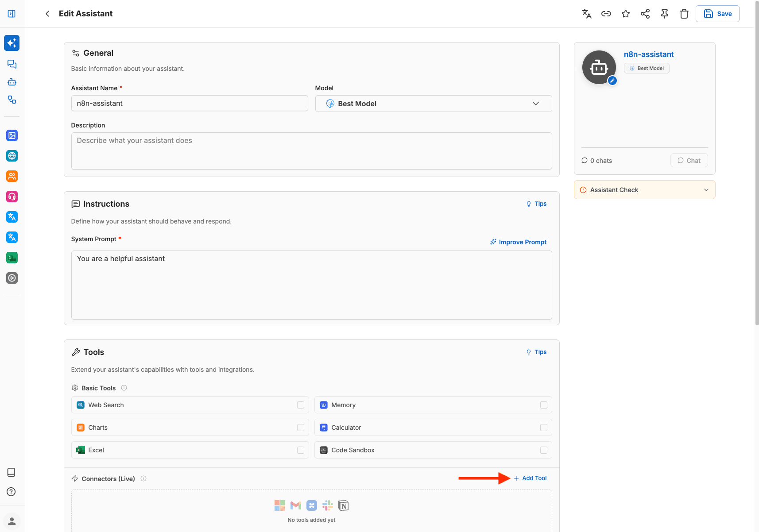Enable the Memory tool checkbox
Viewport: 759px width, 532px height.
click(543, 405)
